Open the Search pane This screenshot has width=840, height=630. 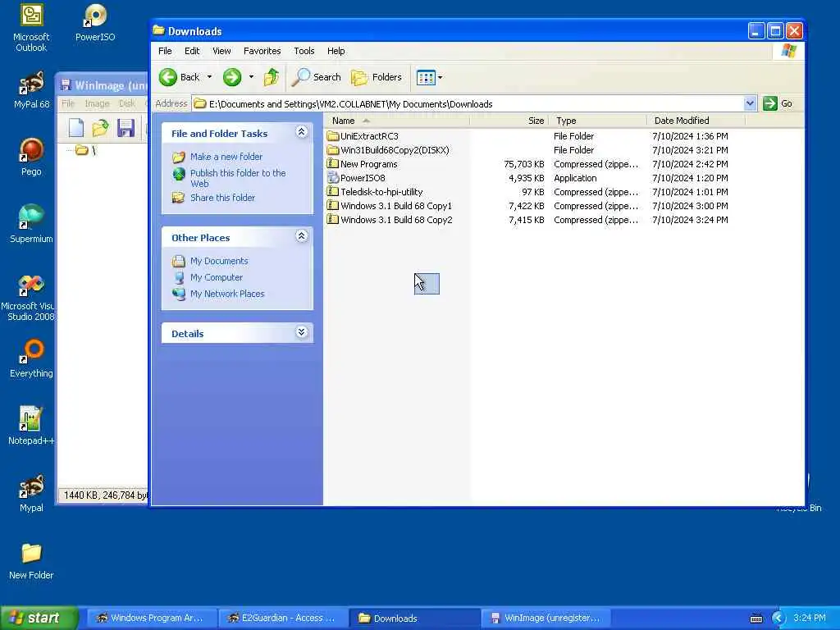pyautogui.click(x=317, y=77)
